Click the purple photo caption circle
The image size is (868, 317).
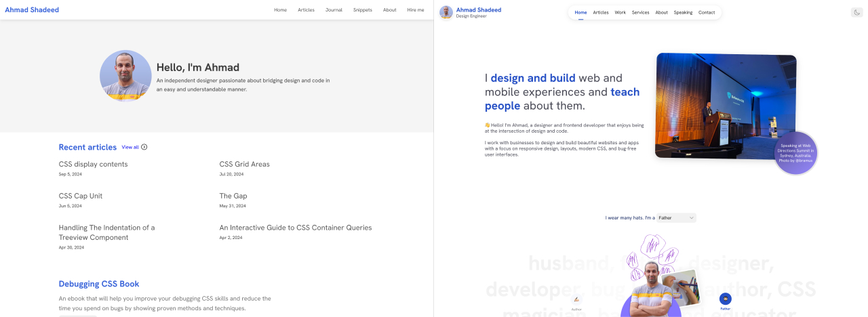pyautogui.click(x=795, y=153)
